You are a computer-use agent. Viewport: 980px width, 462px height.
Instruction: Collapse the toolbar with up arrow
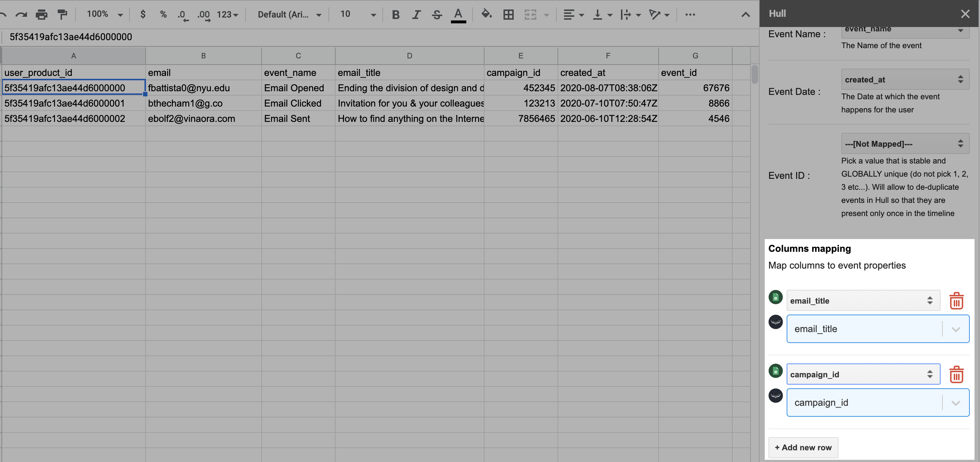click(x=745, y=15)
